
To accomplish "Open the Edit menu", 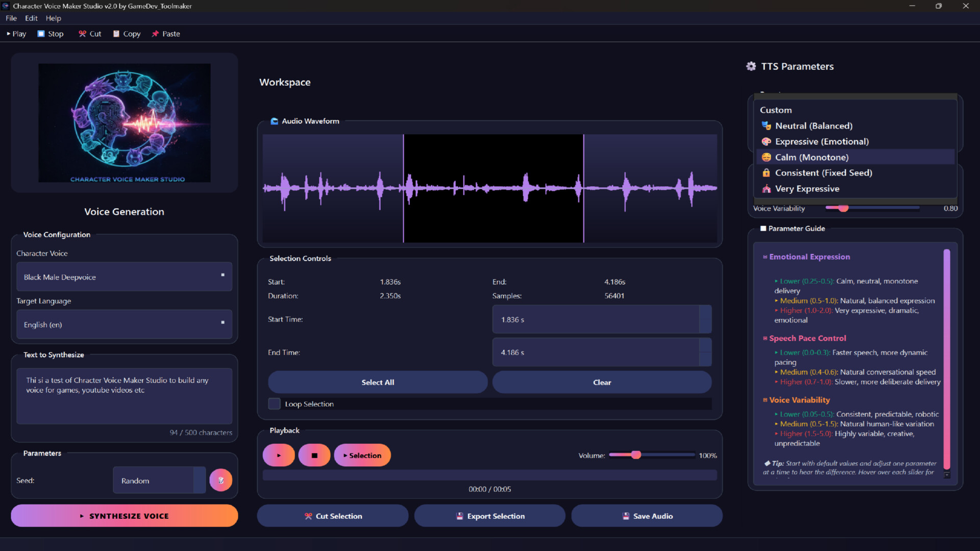I will [31, 18].
